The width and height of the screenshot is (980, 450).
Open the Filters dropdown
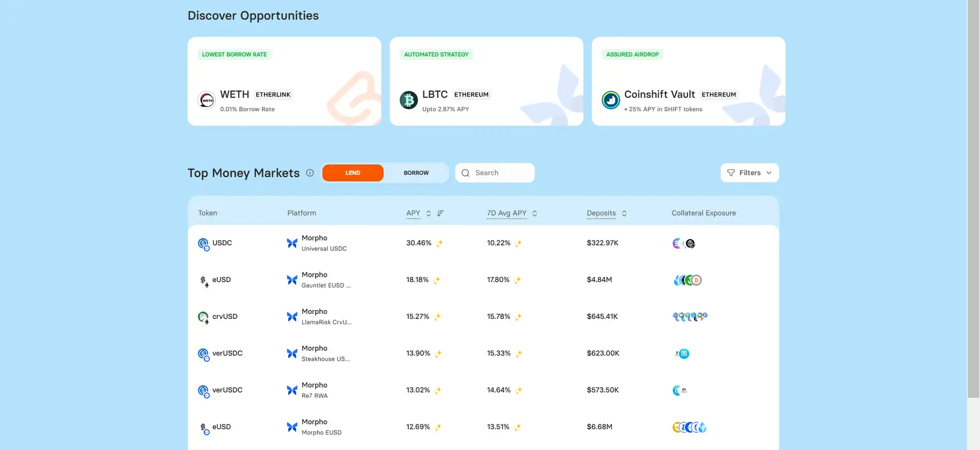pyautogui.click(x=749, y=173)
